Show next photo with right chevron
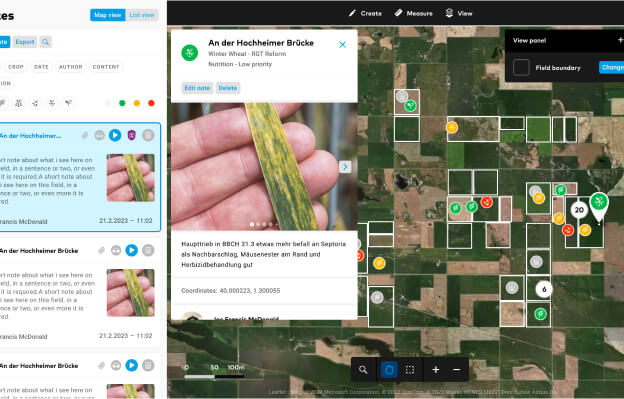 345,167
